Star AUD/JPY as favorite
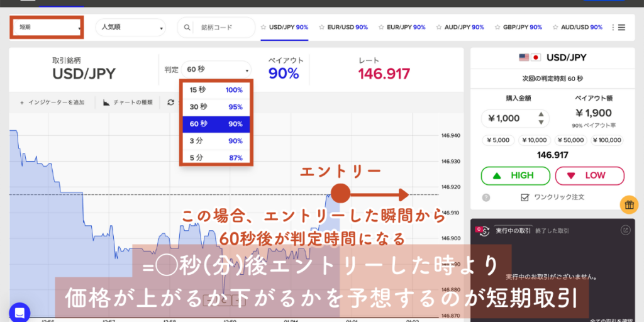The image size is (644, 322). (x=438, y=27)
